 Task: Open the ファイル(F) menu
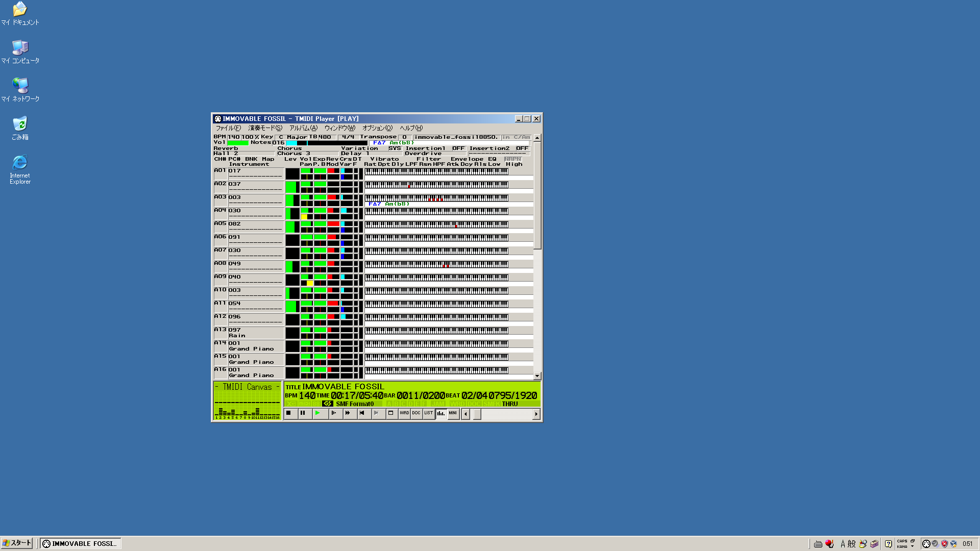click(228, 128)
